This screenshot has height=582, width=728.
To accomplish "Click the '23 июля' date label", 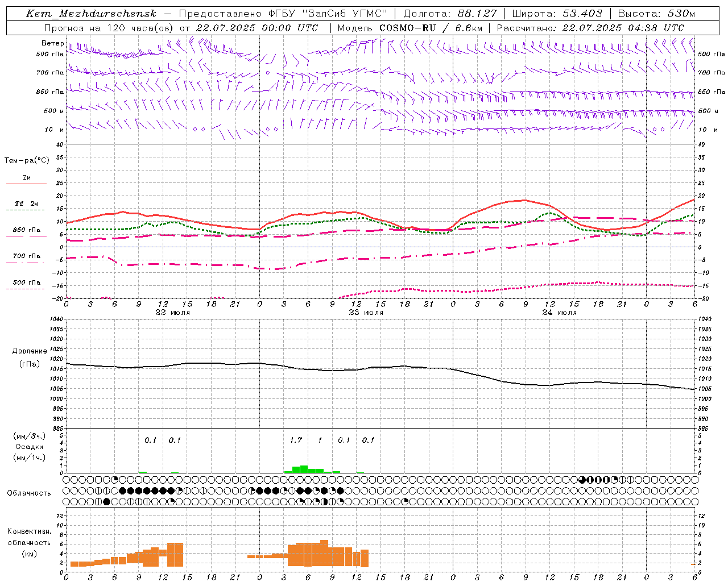I will click(x=366, y=313).
